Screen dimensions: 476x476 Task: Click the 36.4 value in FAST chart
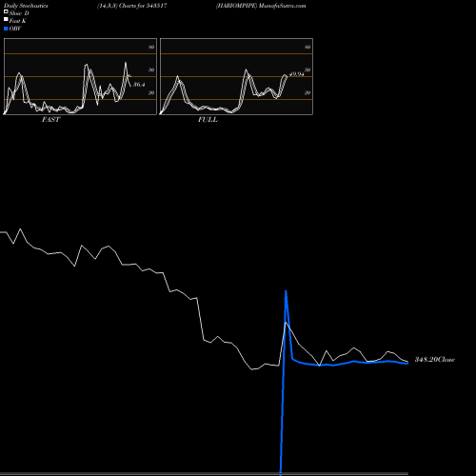pos(139,85)
